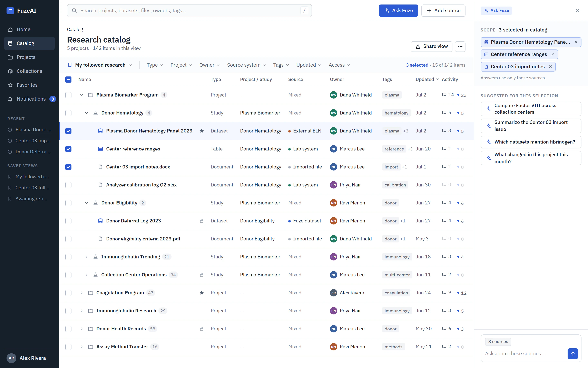
Task: Open recent item Donor Deferra...
Action: click(x=29, y=152)
